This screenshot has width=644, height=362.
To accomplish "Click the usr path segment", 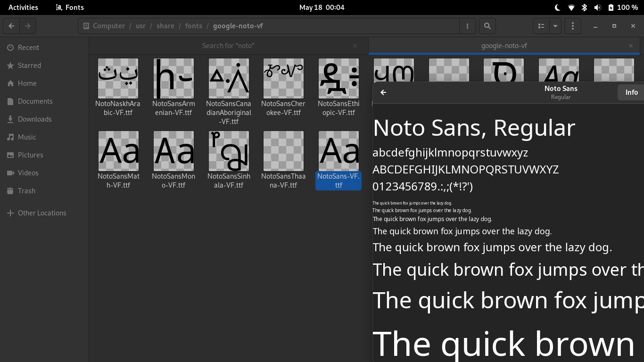I will pos(140,26).
